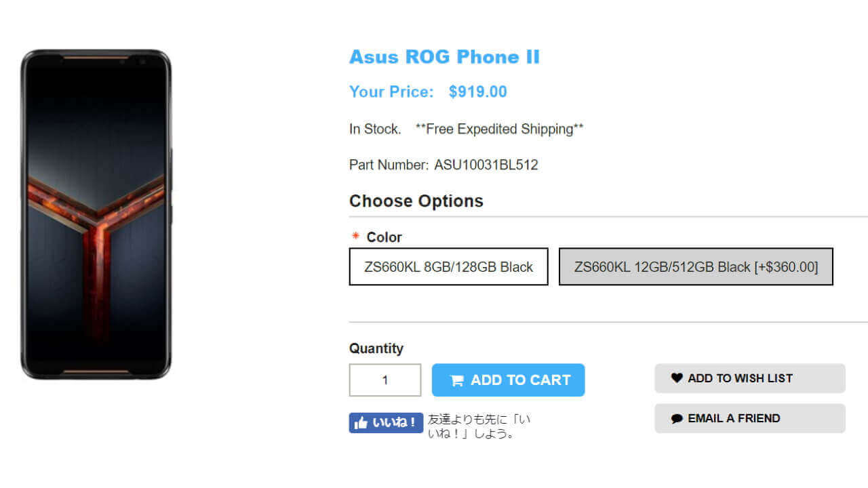This screenshot has width=868, height=488.
Task: Click the $919.00 price text
Action: point(477,92)
